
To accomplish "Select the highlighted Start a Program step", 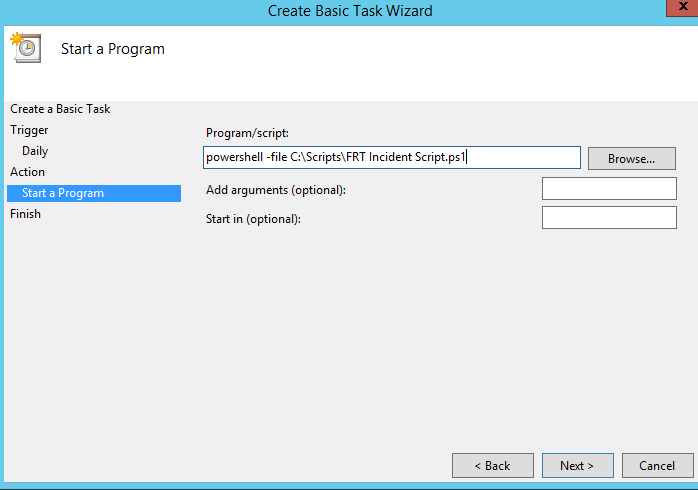I will (x=94, y=193).
